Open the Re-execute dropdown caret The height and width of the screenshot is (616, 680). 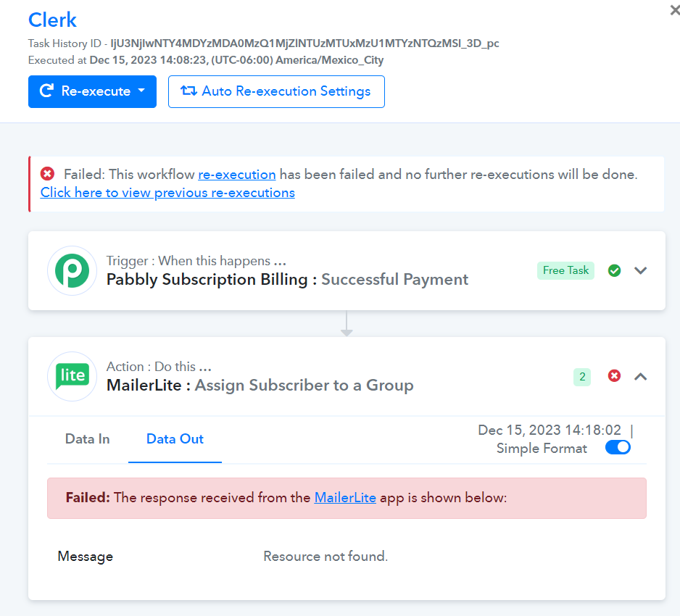[x=141, y=91]
